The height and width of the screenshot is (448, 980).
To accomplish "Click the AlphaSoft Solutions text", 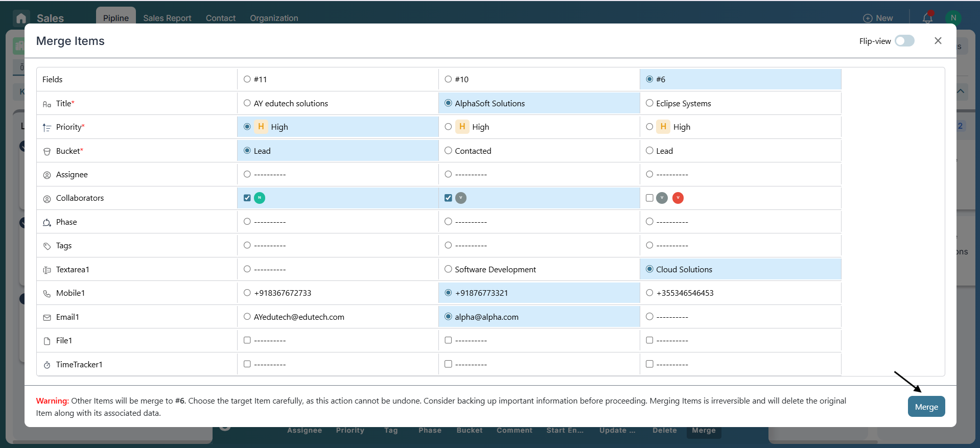I will pyautogui.click(x=490, y=103).
